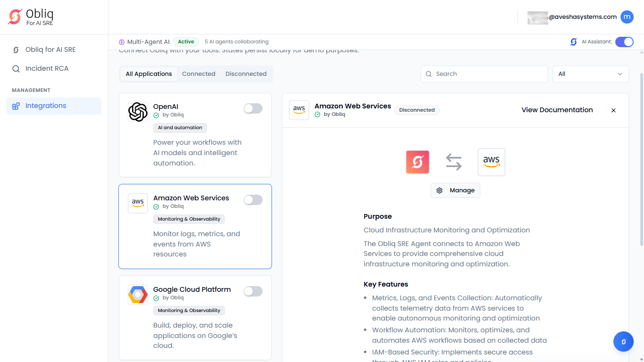Open the floating Obliq assistant chat button
Image resolution: width=644 pixels, height=362 pixels.
pos(623,341)
